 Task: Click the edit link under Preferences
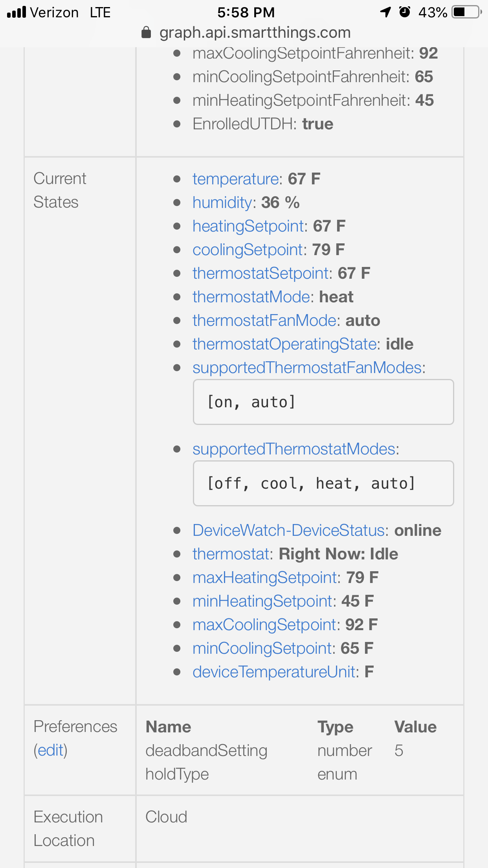click(x=50, y=750)
